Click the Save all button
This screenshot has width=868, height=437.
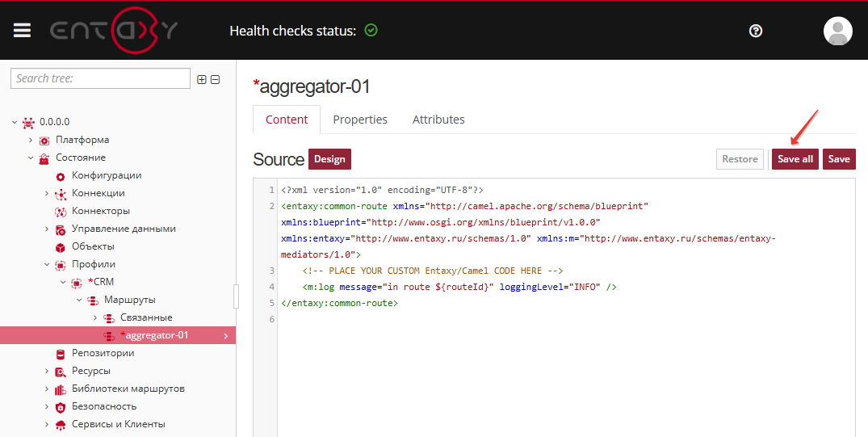pos(795,159)
